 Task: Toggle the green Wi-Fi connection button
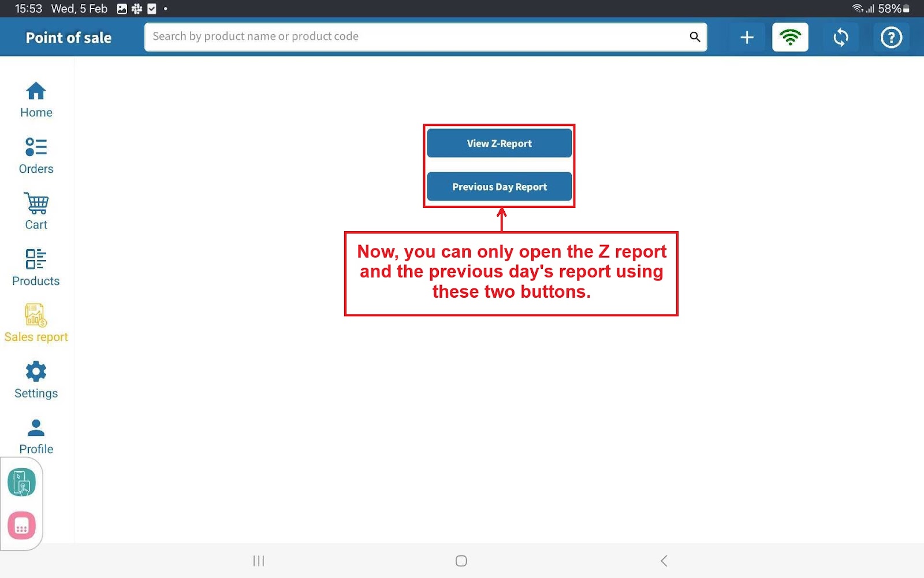[x=790, y=38]
